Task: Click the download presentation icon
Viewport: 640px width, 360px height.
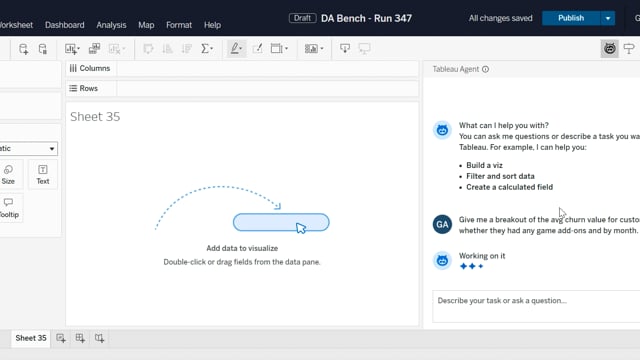Action: (345, 49)
